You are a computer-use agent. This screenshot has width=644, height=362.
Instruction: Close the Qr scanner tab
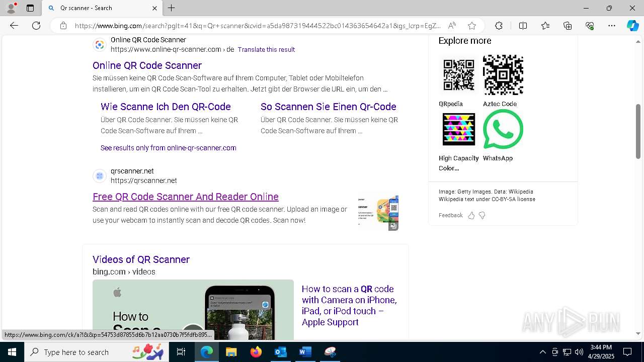click(154, 8)
